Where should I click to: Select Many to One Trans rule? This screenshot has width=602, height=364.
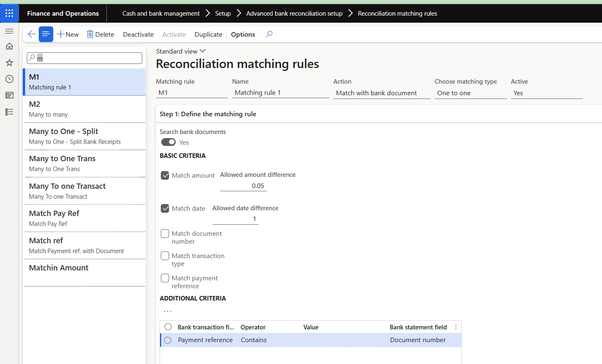click(x=85, y=163)
